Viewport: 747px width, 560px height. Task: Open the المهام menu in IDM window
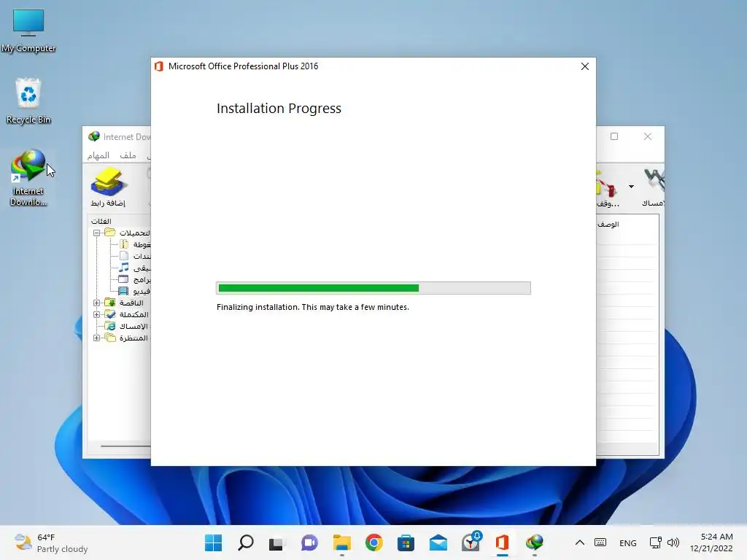click(98, 155)
